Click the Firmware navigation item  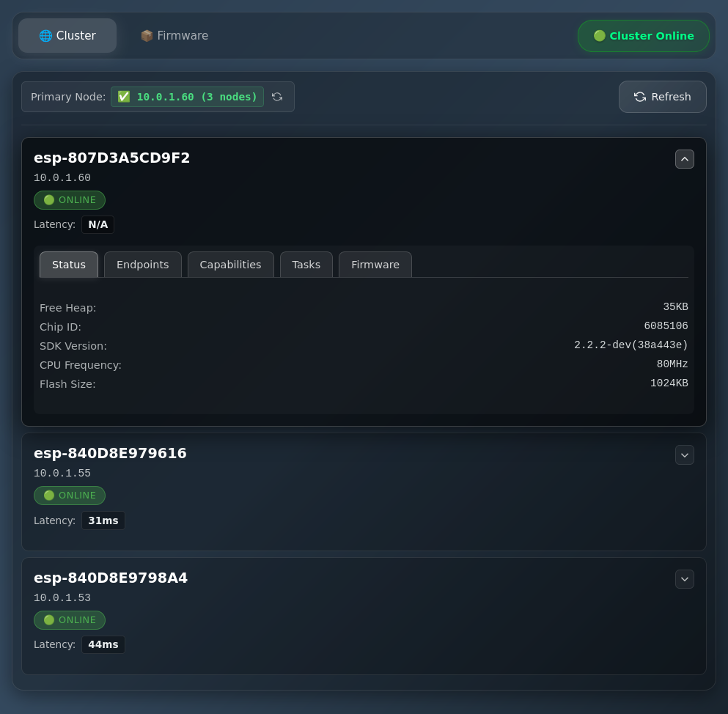tap(174, 35)
